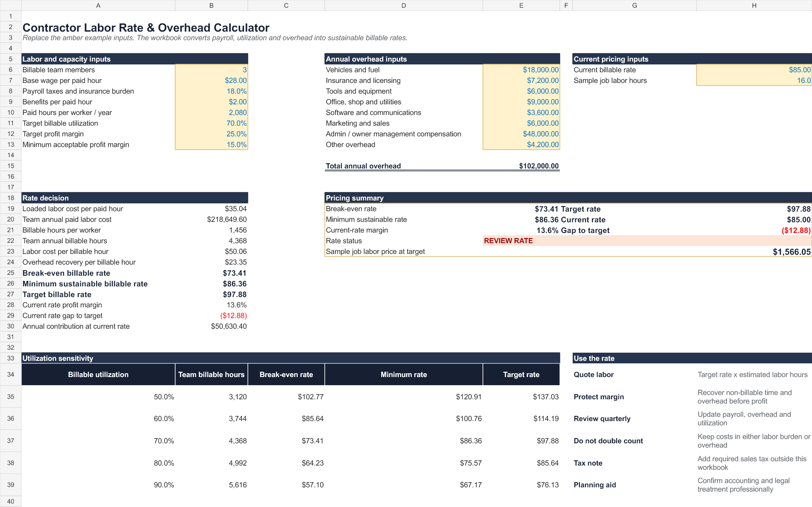Select the Billable team members value 3
The image size is (812, 507).
(x=212, y=70)
